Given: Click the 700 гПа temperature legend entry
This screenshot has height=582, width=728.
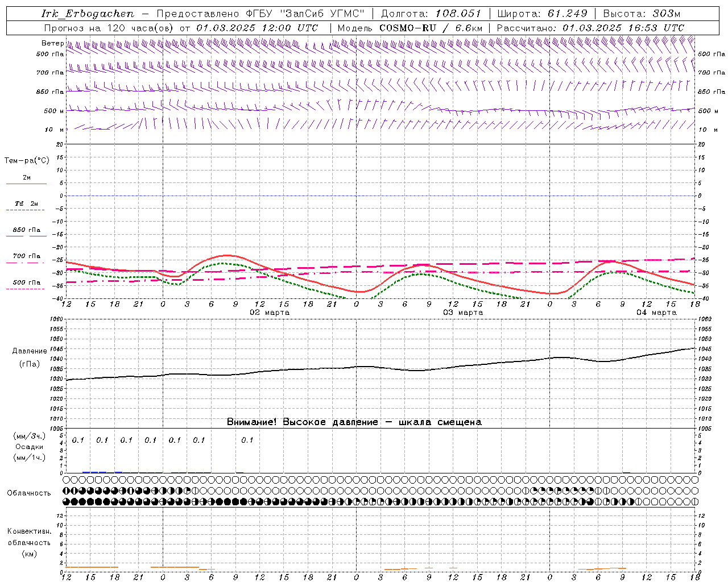Looking at the screenshot, I should 26,256.
